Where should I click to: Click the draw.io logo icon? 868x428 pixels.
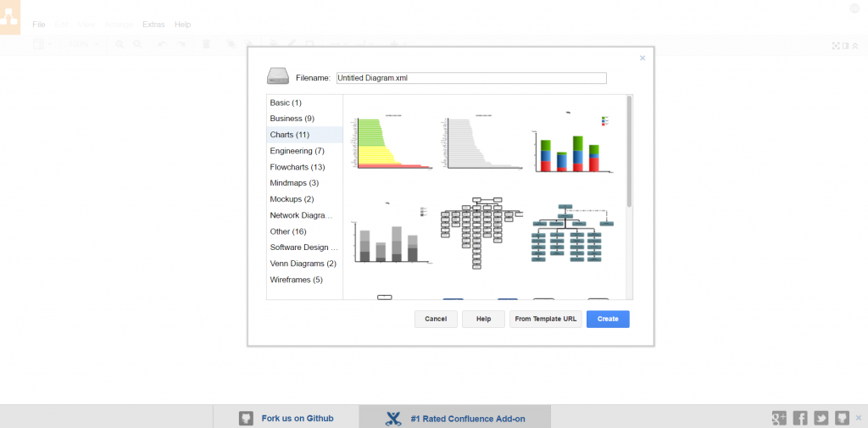point(9,18)
